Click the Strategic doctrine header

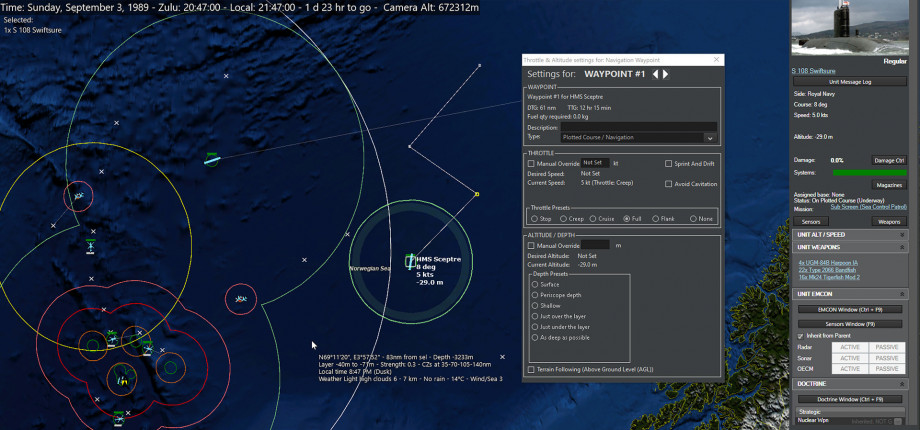pos(851,412)
